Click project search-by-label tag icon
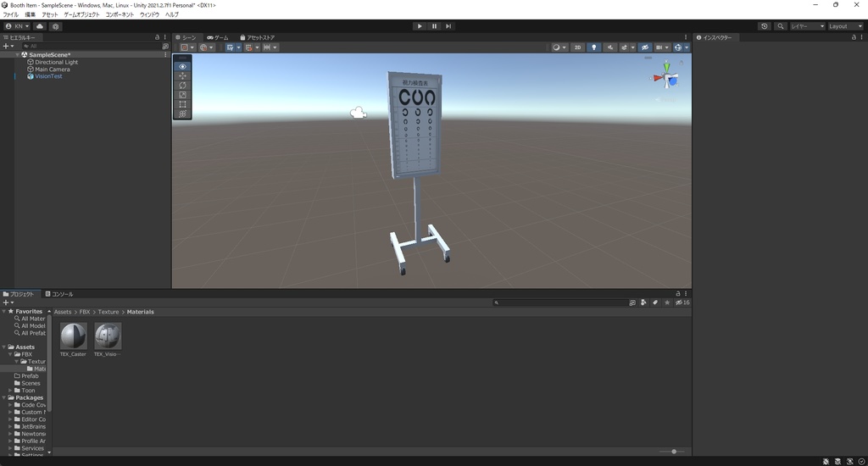Image resolution: width=868 pixels, height=466 pixels. 655,302
